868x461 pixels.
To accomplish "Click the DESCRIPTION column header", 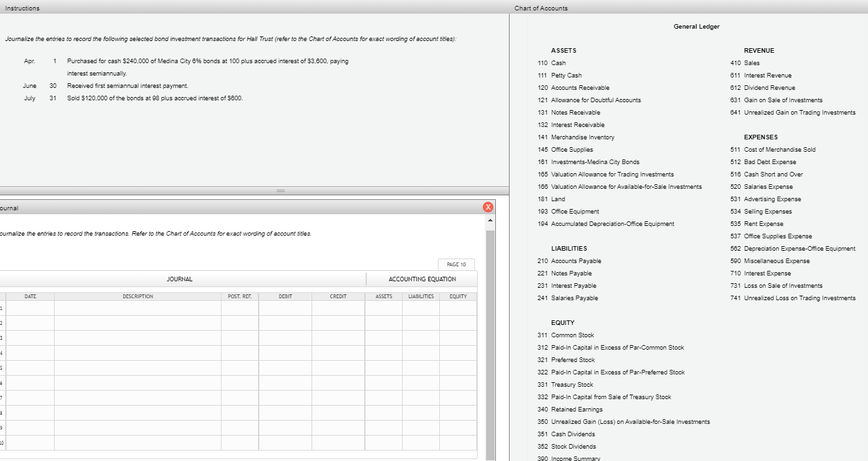I will (137, 296).
